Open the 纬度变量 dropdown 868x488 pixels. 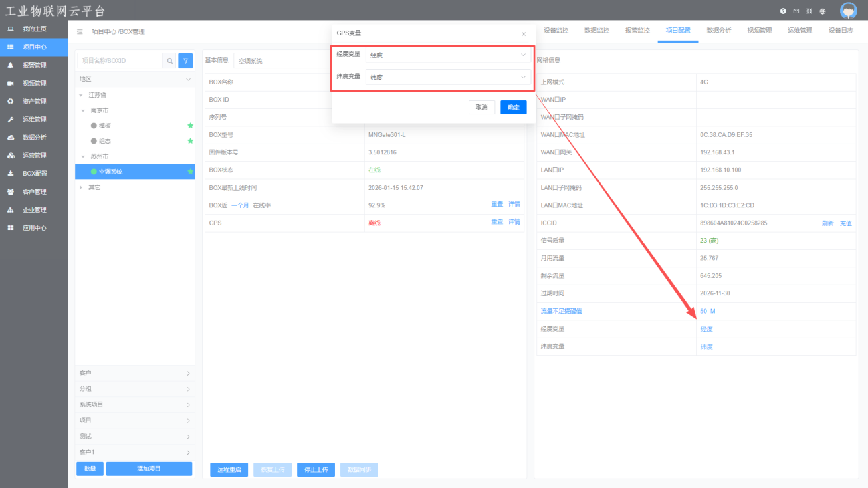click(448, 77)
